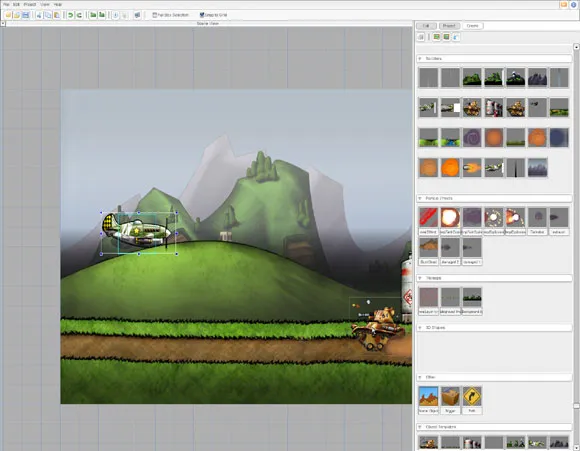Click the Cut scissors toolbar icon
The width and height of the screenshot is (580, 451).
pyautogui.click(x=39, y=15)
